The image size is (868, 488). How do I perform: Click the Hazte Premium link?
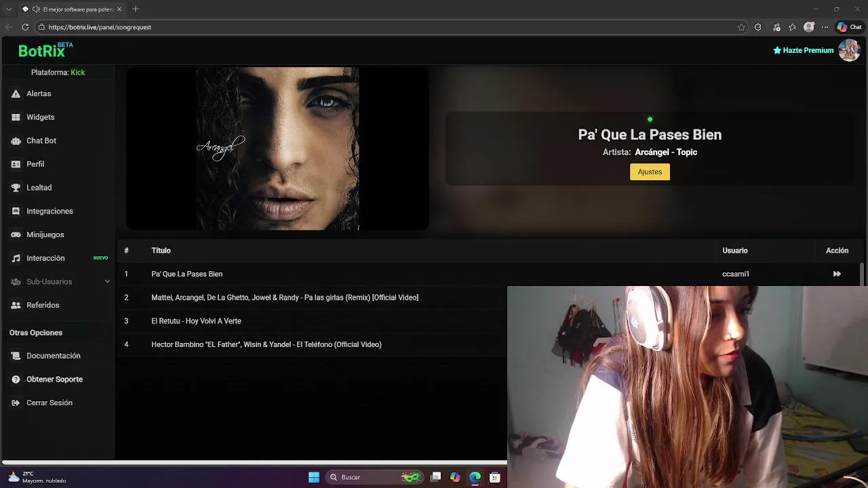coord(803,50)
